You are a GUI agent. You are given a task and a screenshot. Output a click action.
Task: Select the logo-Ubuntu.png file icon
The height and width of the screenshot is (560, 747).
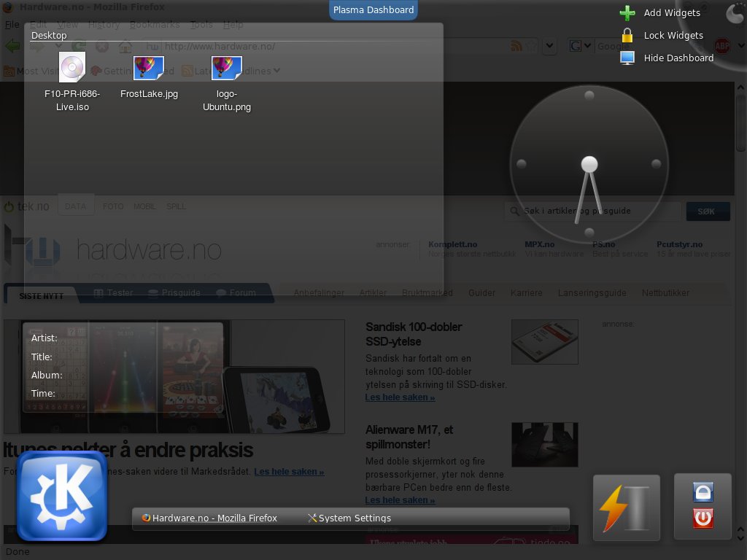[x=226, y=67]
